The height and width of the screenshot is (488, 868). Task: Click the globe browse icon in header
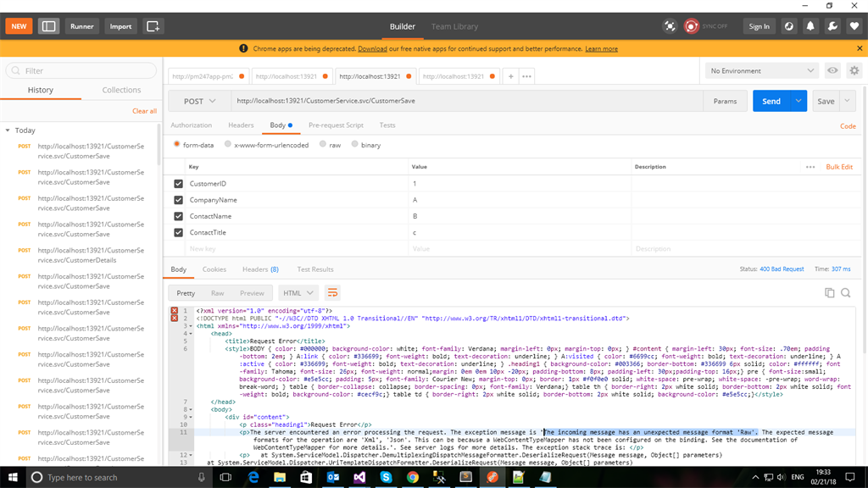[x=789, y=26]
